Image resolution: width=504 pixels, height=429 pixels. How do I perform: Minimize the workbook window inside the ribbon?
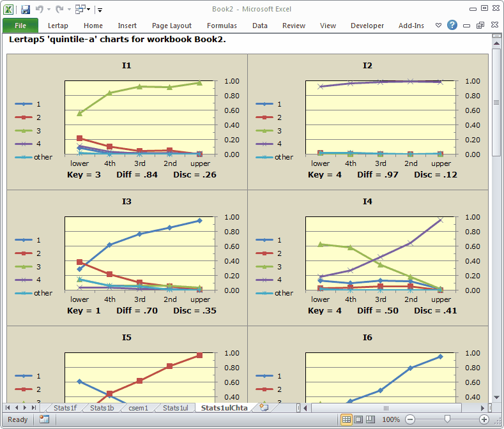466,26
